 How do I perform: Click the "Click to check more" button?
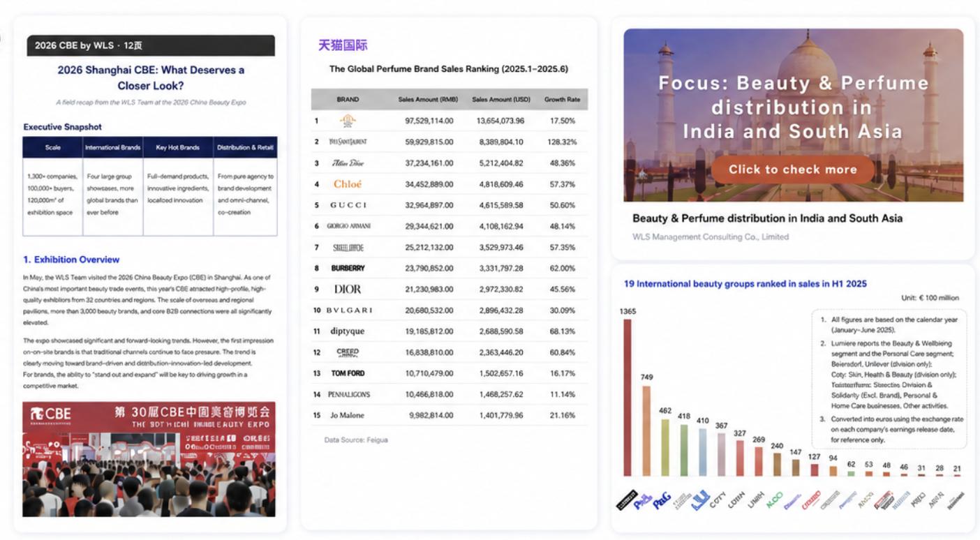pyautogui.click(x=792, y=170)
